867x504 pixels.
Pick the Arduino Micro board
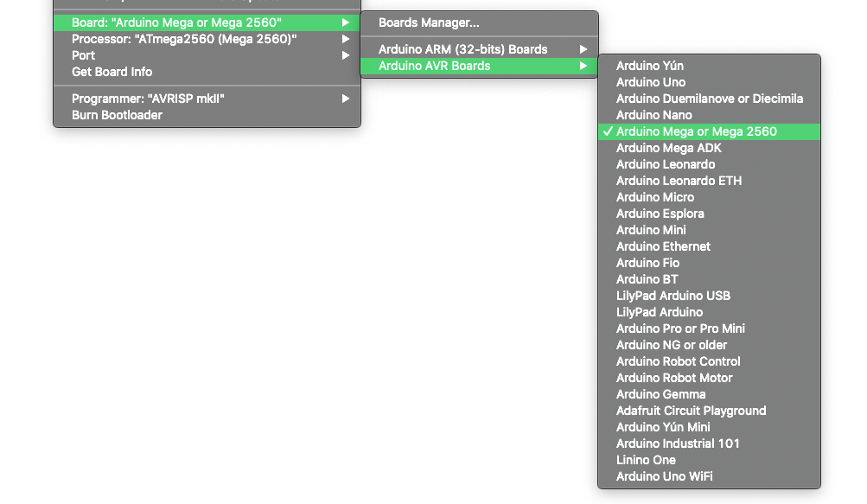point(709,197)
